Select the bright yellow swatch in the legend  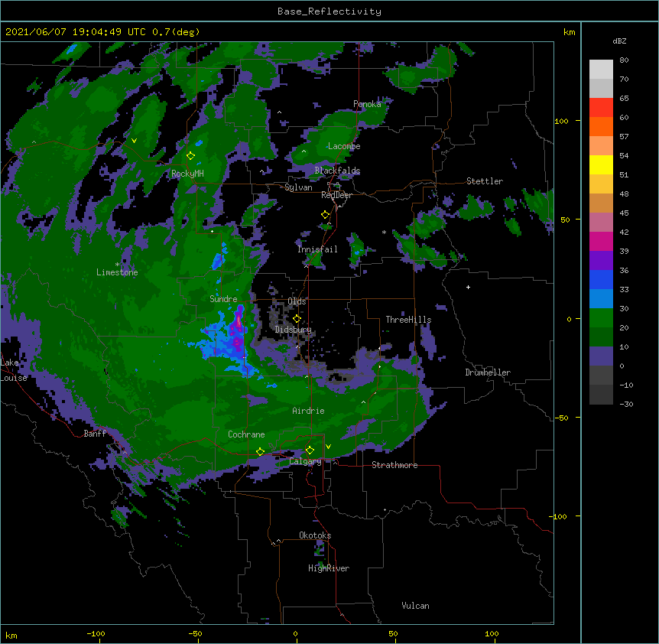(x=601, y=164)
